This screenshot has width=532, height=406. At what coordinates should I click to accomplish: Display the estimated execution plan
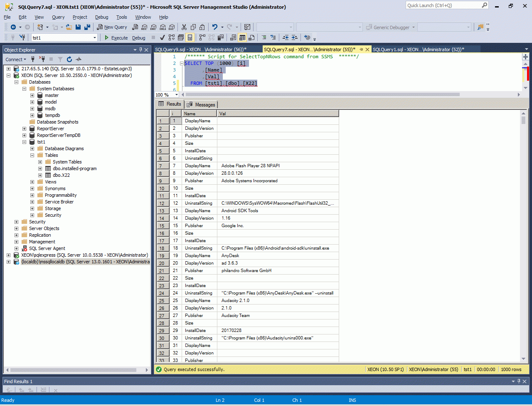coord(172,37)
